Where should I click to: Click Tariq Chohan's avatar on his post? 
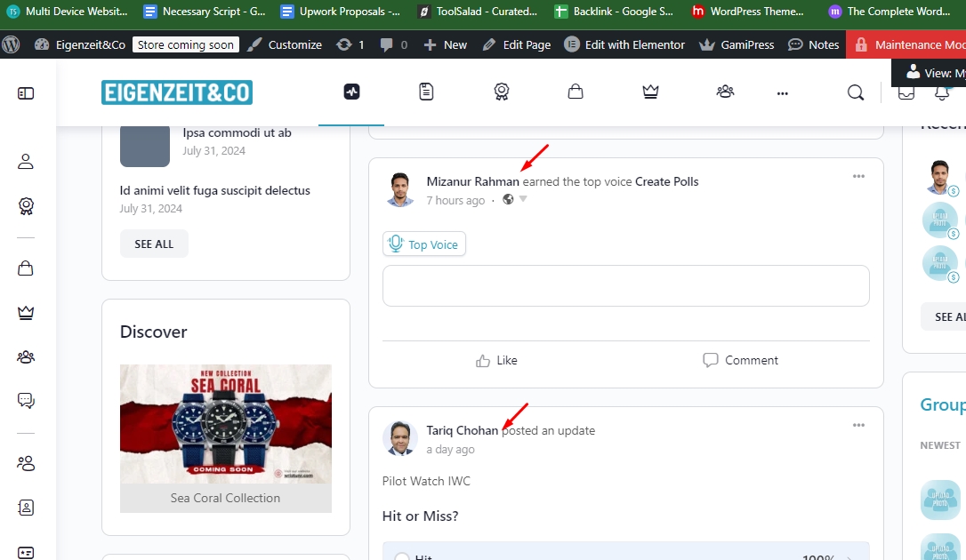pyautogui.click(x=399, y=438)
